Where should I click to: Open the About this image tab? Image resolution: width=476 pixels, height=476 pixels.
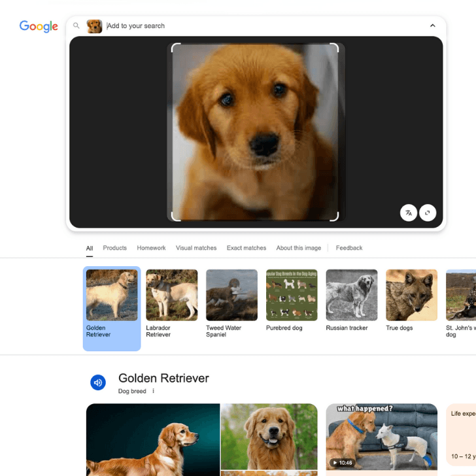pyautogui.click(x=298, y=248)
